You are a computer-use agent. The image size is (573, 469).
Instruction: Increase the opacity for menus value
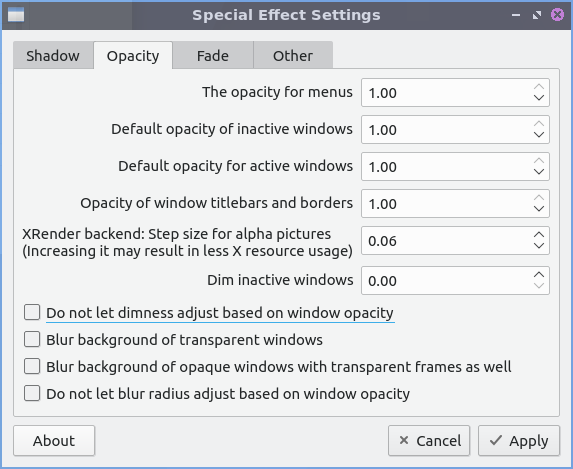coord(539,87)
